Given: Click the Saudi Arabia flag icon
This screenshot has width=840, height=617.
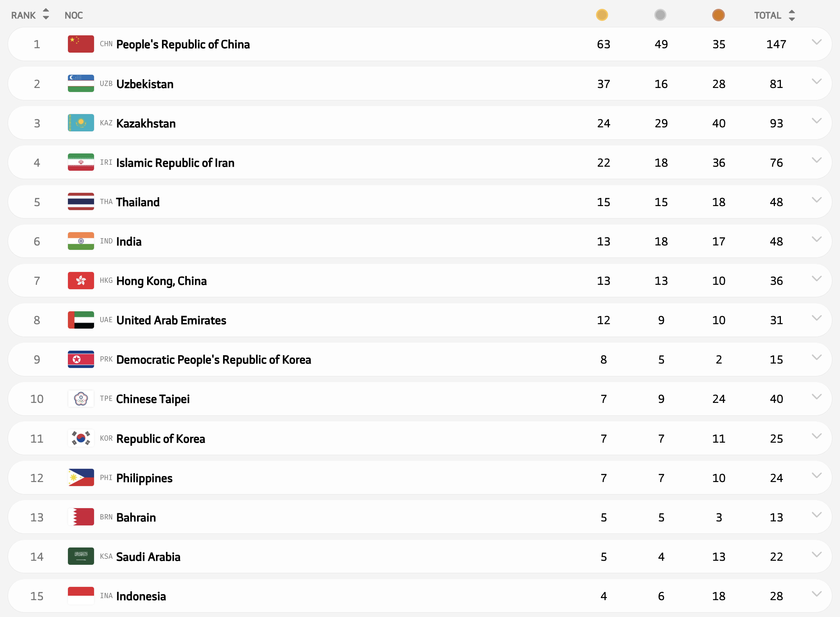Looking at the screenshot, I should [x=81, y=556].
